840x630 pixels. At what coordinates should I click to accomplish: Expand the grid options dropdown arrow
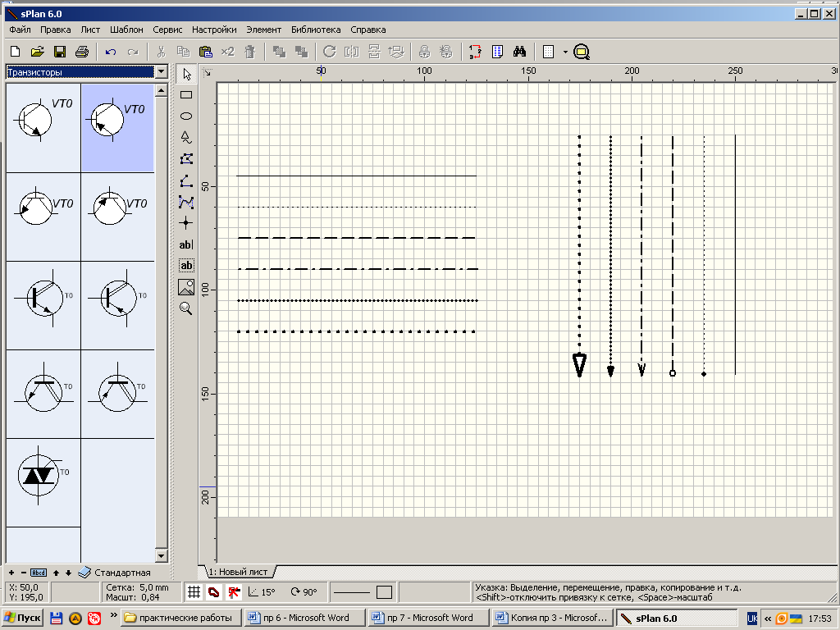[x=565, y=52]
